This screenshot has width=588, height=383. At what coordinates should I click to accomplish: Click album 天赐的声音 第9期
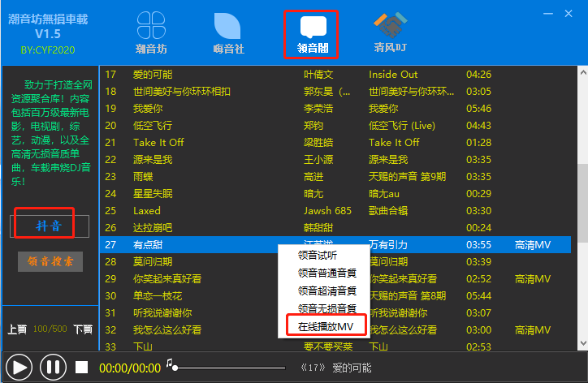407,177
